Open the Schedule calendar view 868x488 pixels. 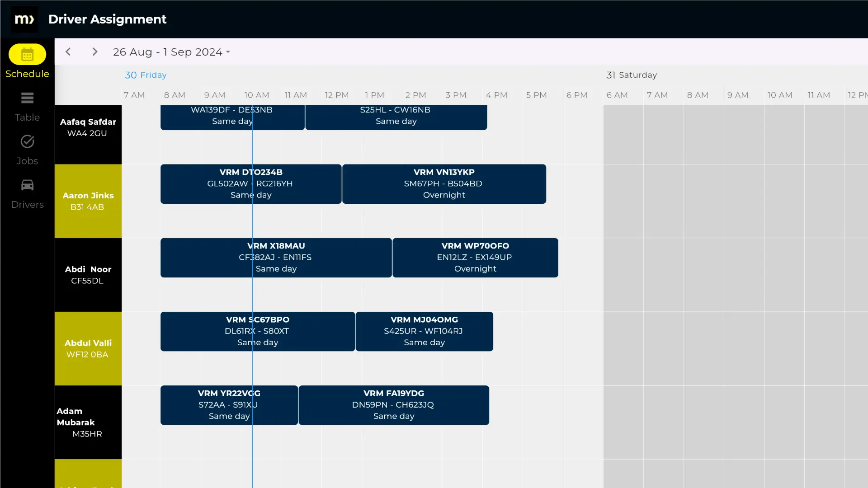point(27,61)
